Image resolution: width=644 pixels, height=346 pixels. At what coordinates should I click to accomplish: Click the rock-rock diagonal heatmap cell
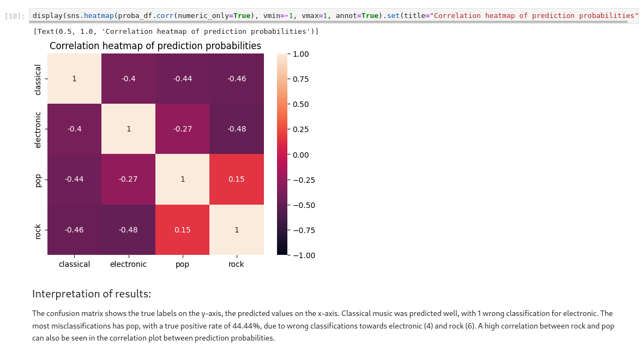[x=237, y=230]
